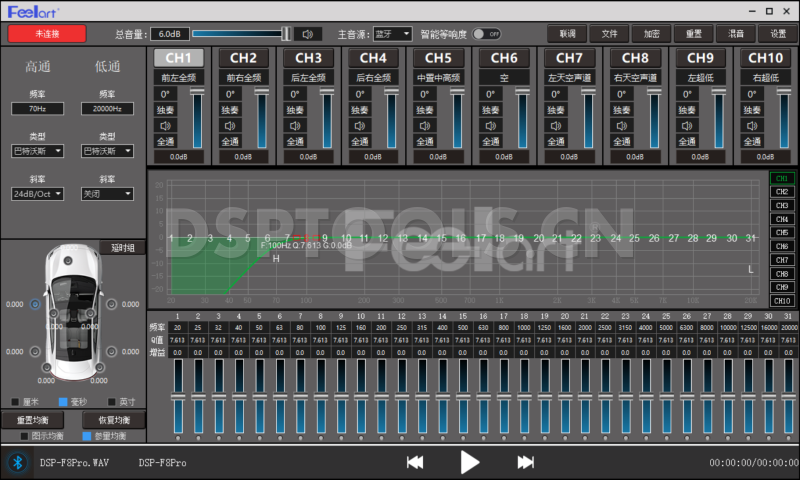The image size is (800, 480).
Task: Enable the 图示均衡 checkbox
Action: coord(25,436)
